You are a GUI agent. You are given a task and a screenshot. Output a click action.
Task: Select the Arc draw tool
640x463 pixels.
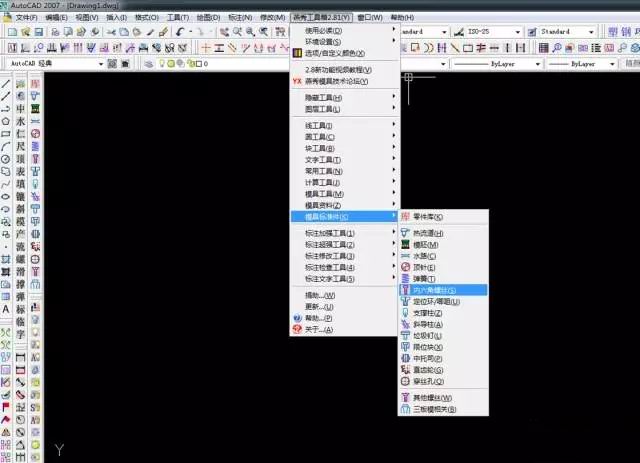(6, 147)
